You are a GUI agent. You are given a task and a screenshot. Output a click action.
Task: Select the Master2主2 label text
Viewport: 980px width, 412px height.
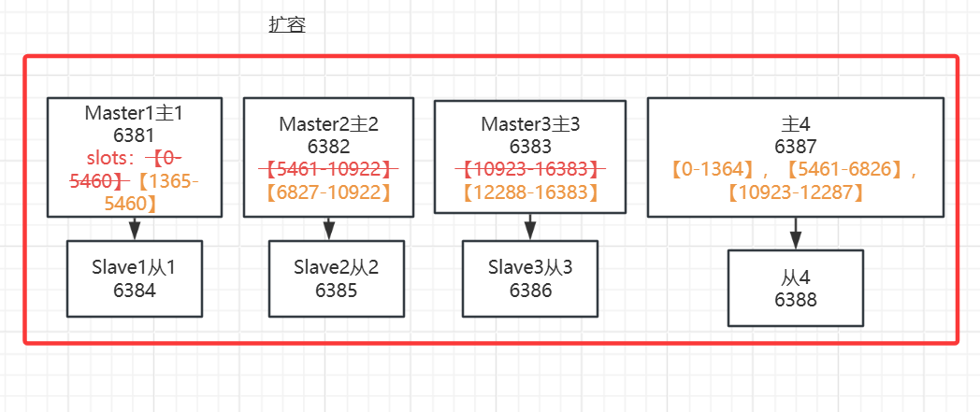tap(328, 124)
